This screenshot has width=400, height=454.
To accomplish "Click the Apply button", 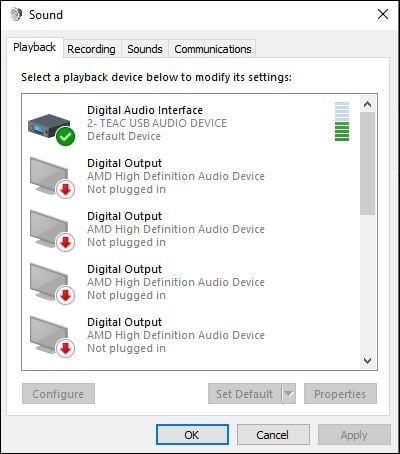I will click(354, 435).
